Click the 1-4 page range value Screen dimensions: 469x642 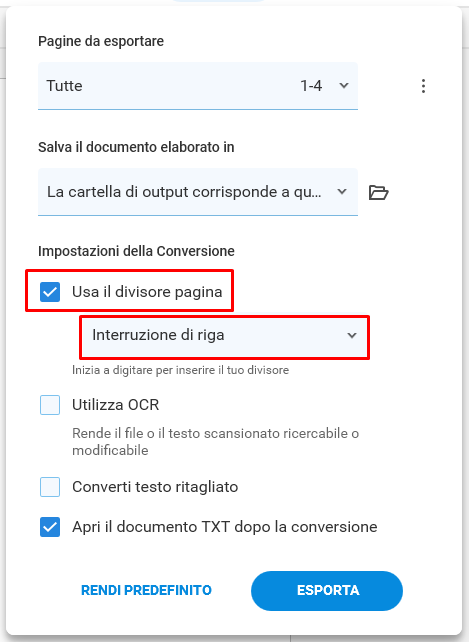pos(311,86)
